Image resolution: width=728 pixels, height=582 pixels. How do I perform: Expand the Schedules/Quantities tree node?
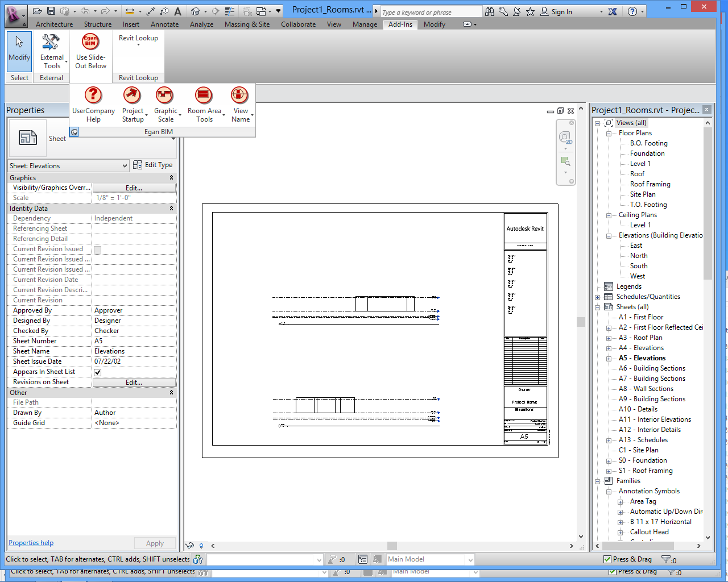598,297
